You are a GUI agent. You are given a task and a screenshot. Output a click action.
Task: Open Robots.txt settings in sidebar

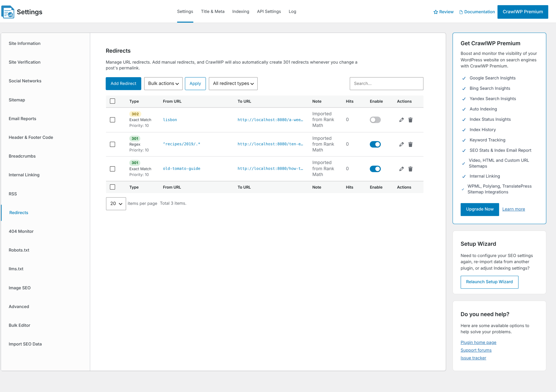19,250
